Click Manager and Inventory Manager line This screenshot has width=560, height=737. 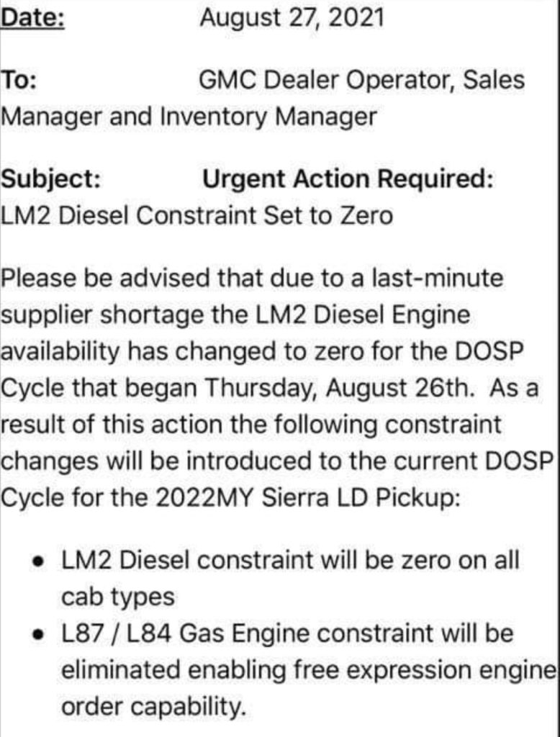click(189, 117)
